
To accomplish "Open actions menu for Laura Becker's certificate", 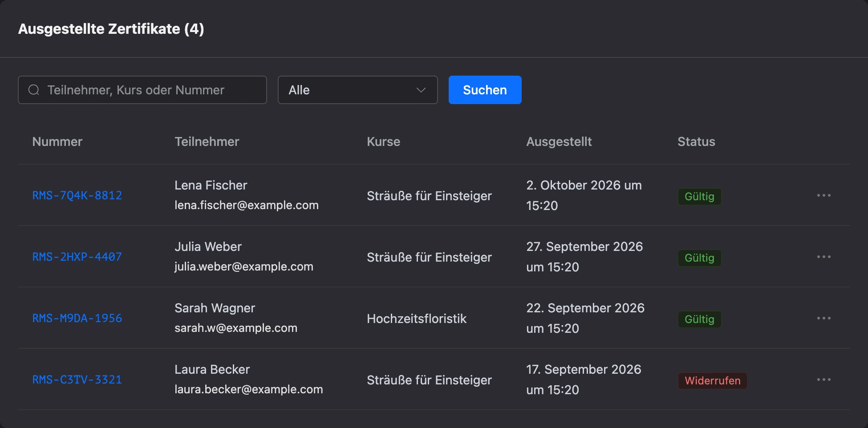I will pos(823,380).
